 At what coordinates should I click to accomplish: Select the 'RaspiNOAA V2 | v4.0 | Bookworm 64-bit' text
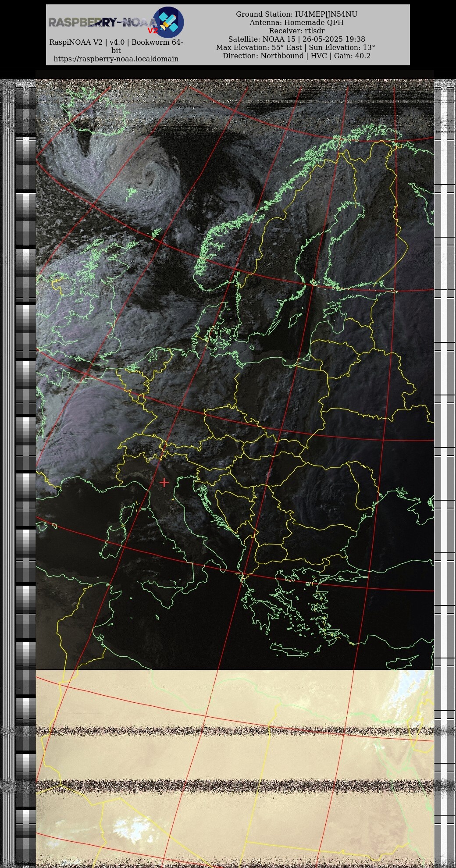coord(116,46)
